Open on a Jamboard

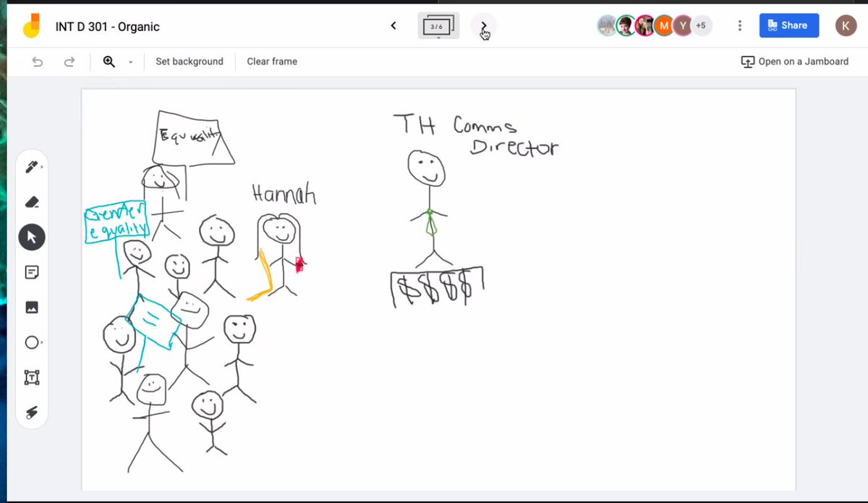(x=795, y=62)
